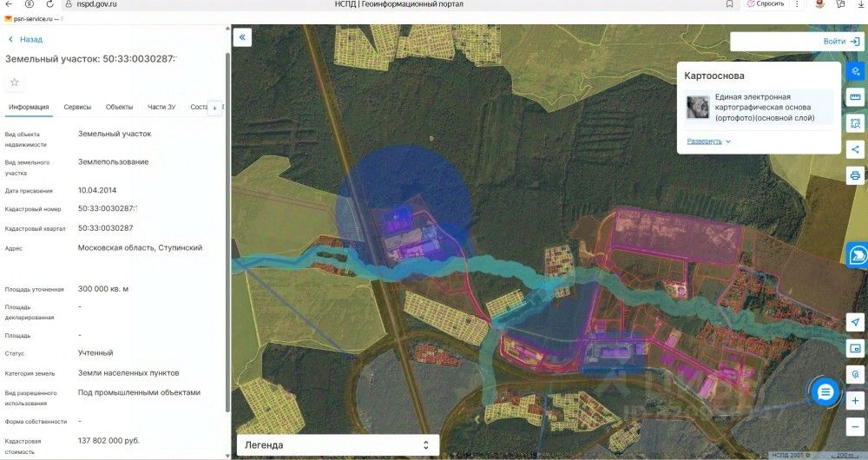This screenshot has height=460, width=868.
Task: Click the info panel vertical scrollbar
Action: click(x=227, y=233)
